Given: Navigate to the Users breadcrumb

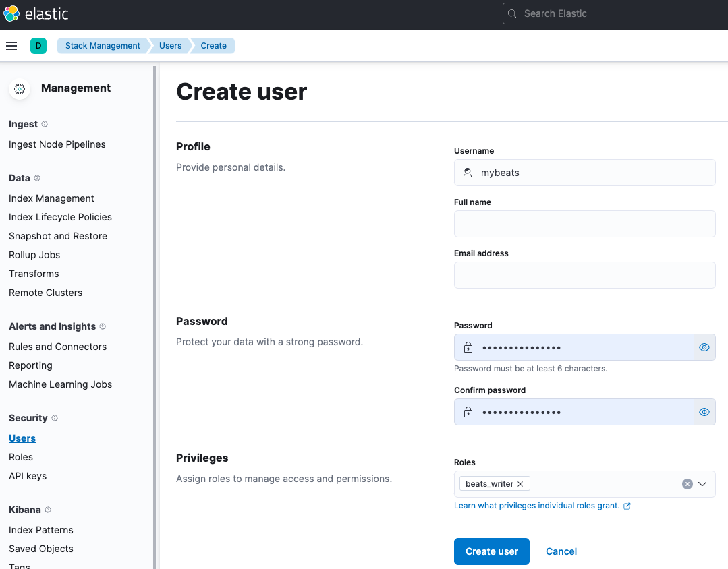Looking at the screenshot, I should [170, 46].
